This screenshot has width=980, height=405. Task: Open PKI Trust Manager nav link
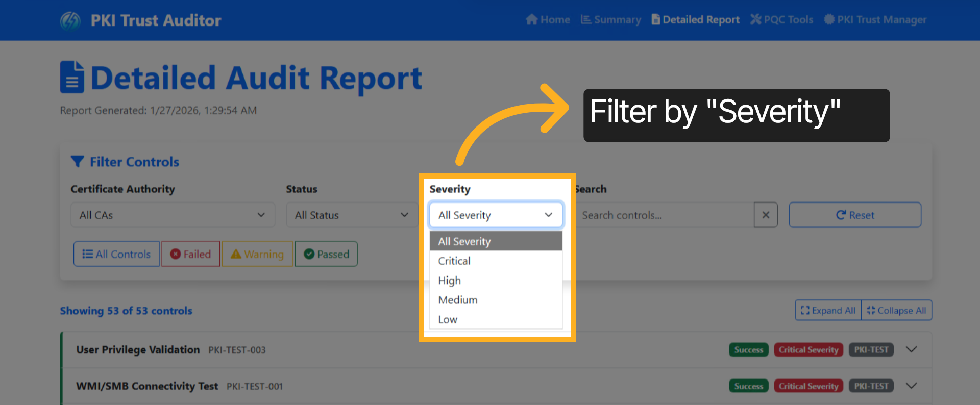875,20
